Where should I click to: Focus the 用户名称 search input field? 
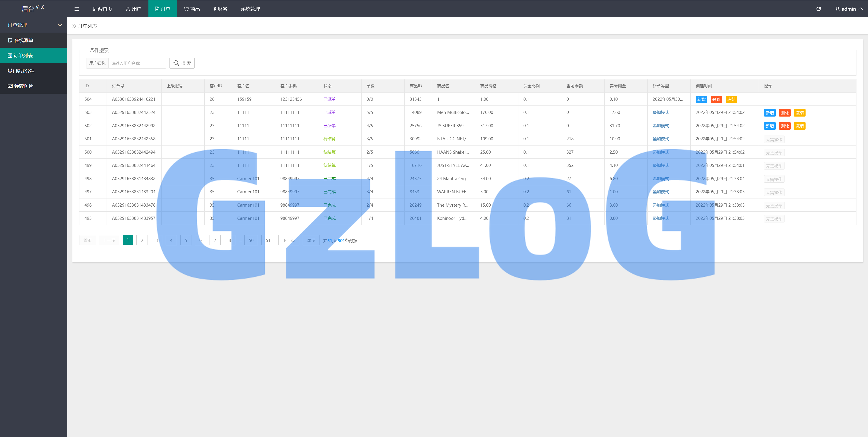tap(137, 63)
